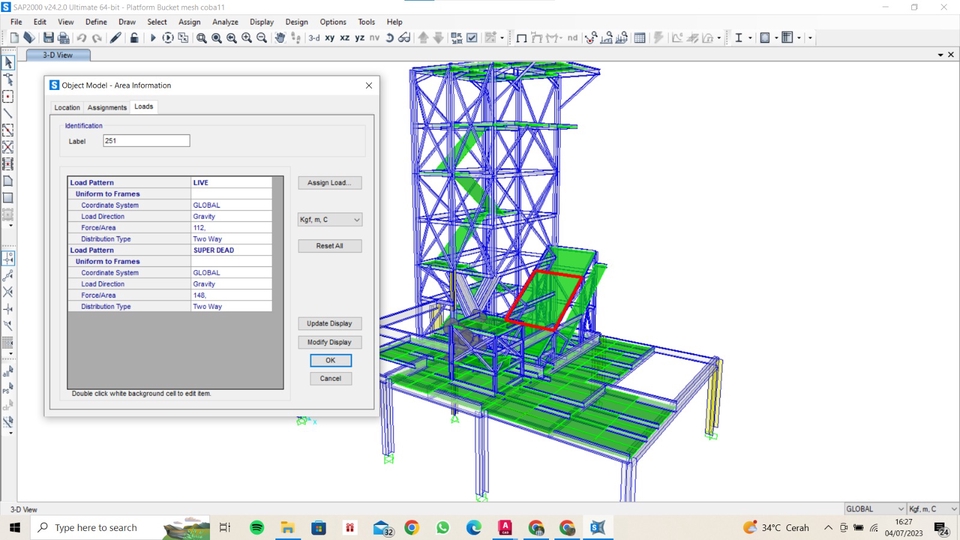This screenshot has width=960, height=540.
Task: Open the GLOBAL coordinate dropdown in status bar
Action: point(874,509)
